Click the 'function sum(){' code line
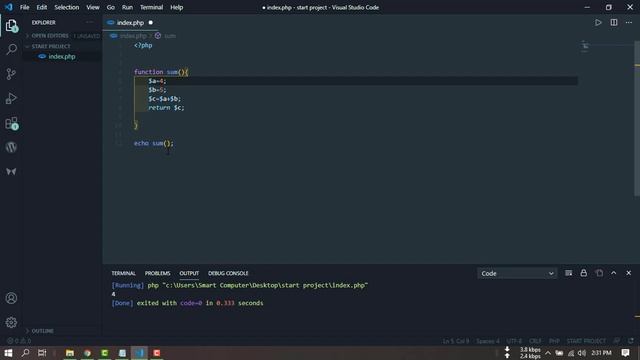640x360 pixels. coord(161,72)
